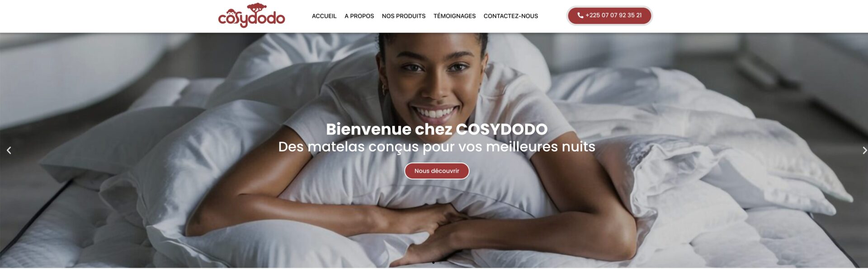Advance to the next slide with the right chevron

(x=864, y=150)
